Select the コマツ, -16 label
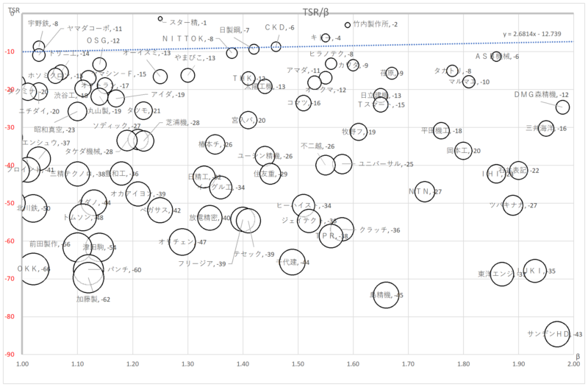 (x=304, y=104)
